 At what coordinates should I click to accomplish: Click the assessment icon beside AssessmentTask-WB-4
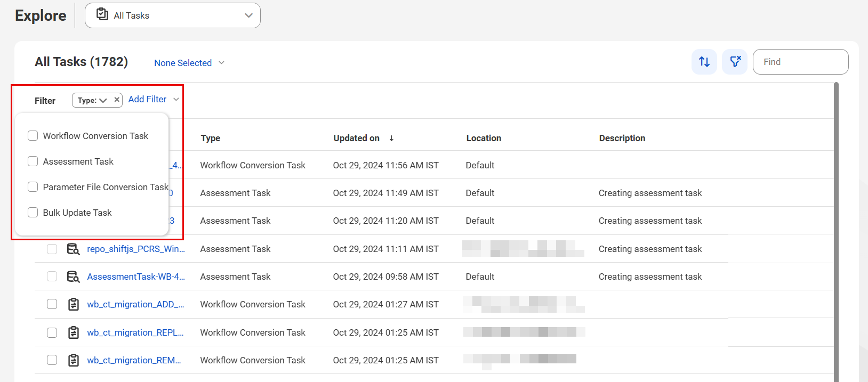[x=73, y=277]
